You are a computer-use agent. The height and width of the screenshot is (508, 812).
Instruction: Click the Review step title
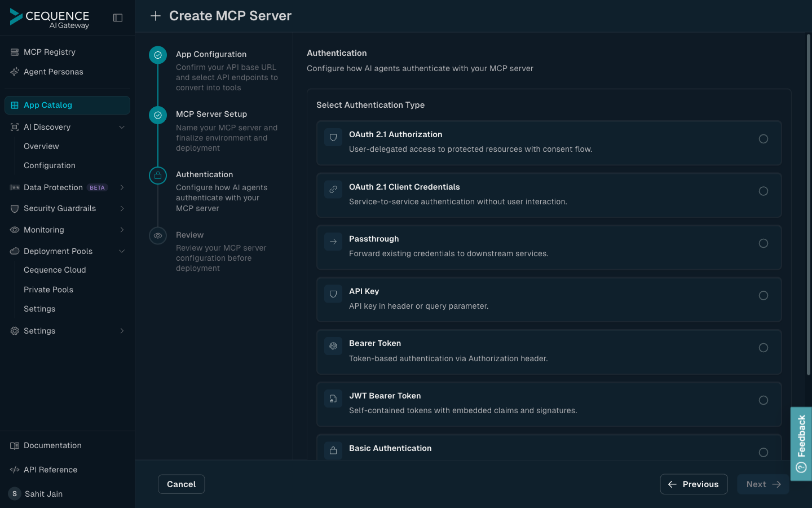click(189, 235)
